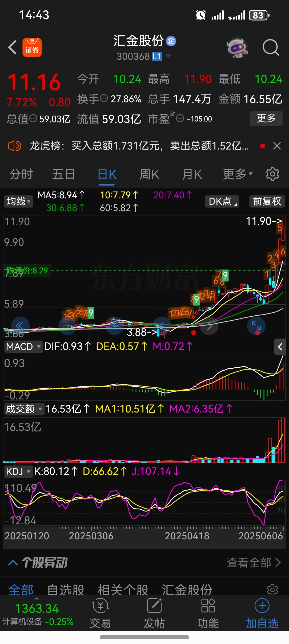Tap the L1 level badge
289x644 pixels.
pos(157,56)
